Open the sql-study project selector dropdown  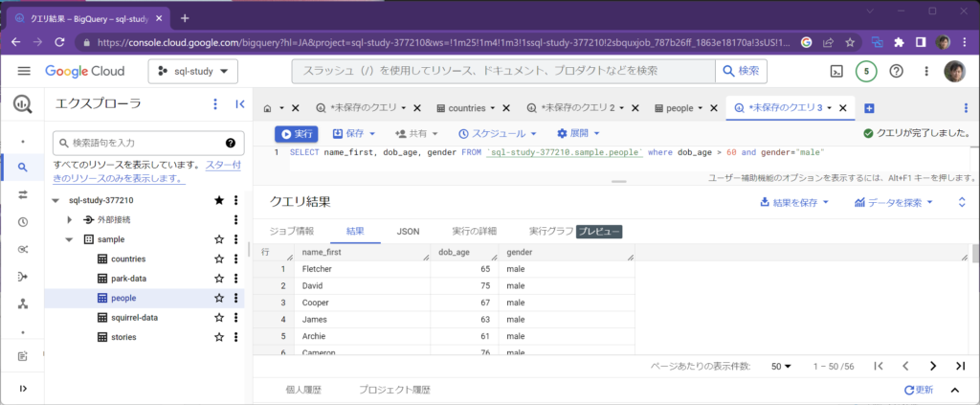point(193,71)
